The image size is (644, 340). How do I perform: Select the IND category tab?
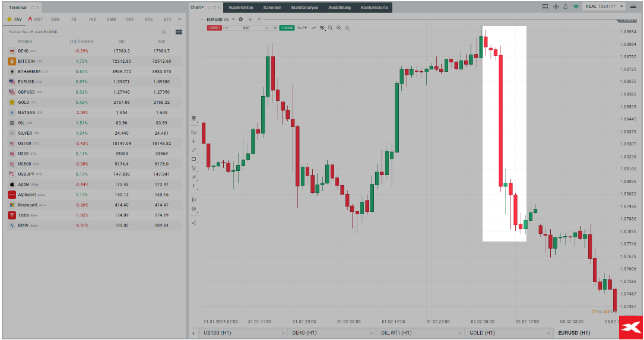coord(93,20)
